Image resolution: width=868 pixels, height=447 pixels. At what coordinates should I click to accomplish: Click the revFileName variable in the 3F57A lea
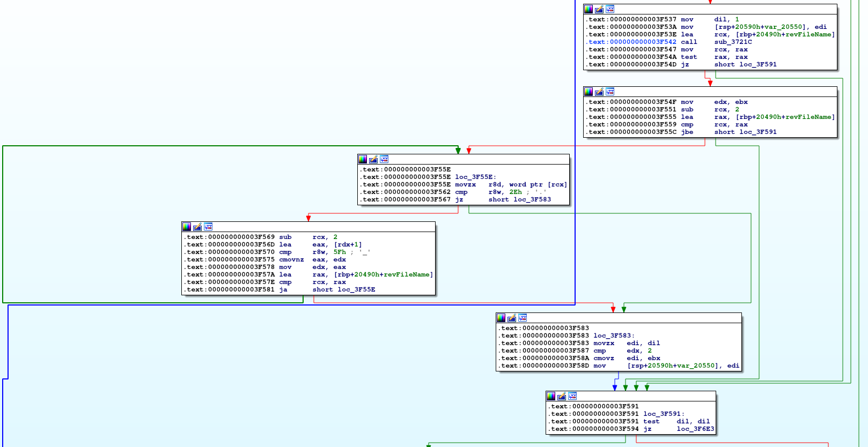point(407,274)
